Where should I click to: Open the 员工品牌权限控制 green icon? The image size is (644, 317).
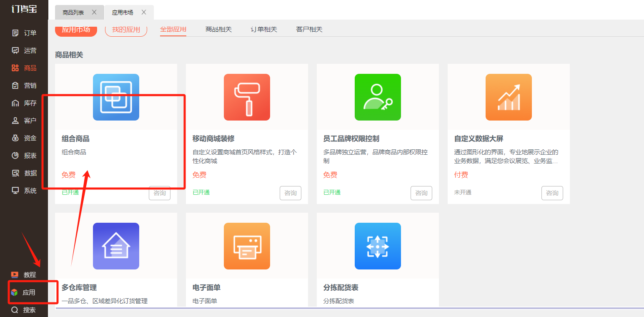click(378, 97)
